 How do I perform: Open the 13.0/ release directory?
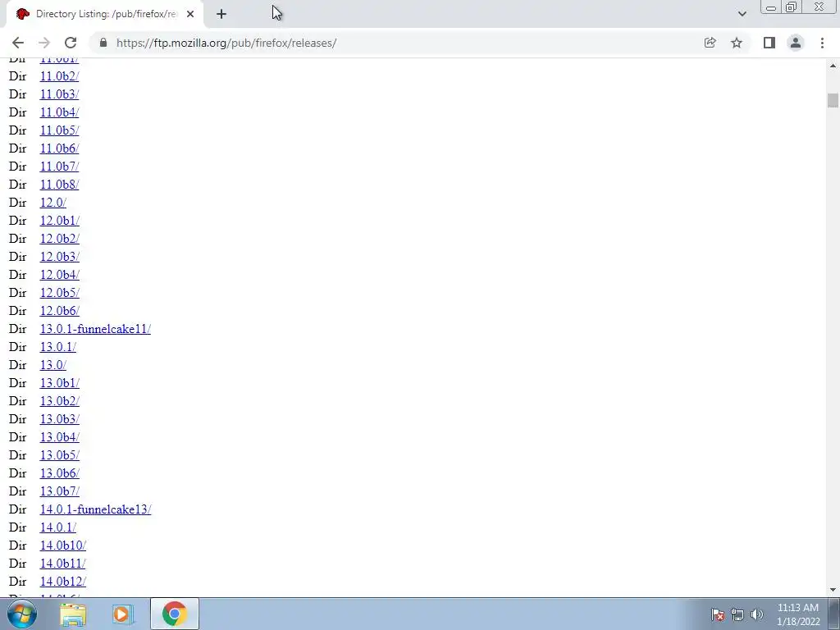[x=53, y=365]
